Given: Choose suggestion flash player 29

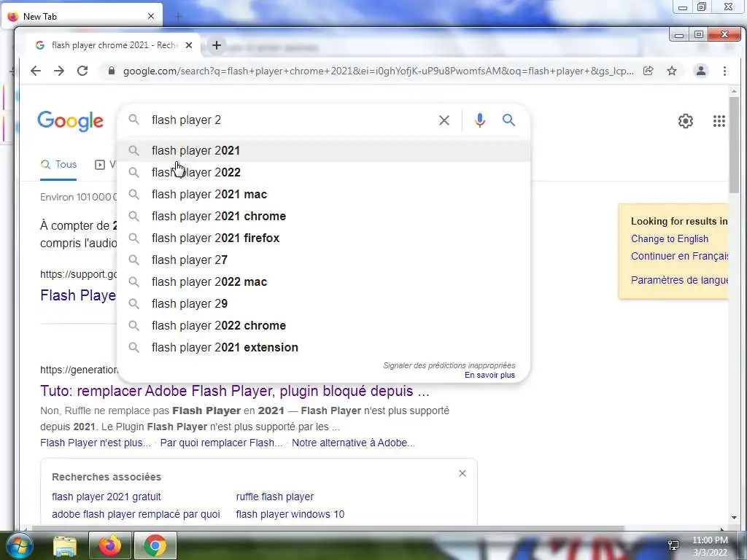Looking at the screenshot, I should pyautogui.click(x=324, y=304).
